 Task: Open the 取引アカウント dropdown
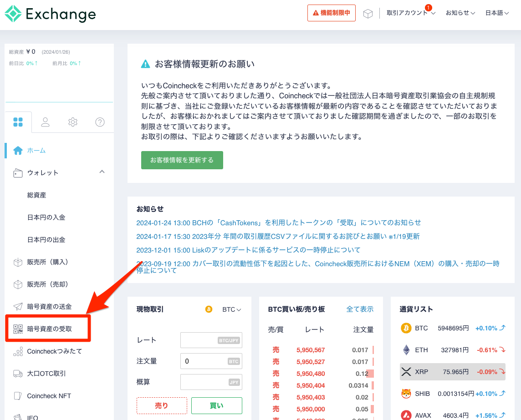point(411,13)
